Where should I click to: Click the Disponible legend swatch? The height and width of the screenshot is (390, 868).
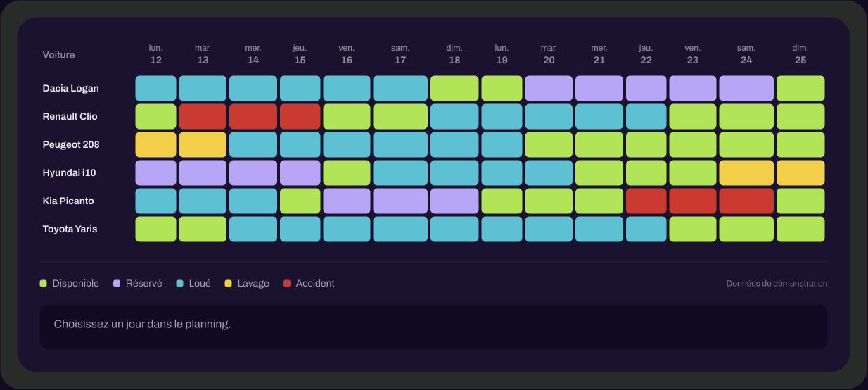coord(44,284)
